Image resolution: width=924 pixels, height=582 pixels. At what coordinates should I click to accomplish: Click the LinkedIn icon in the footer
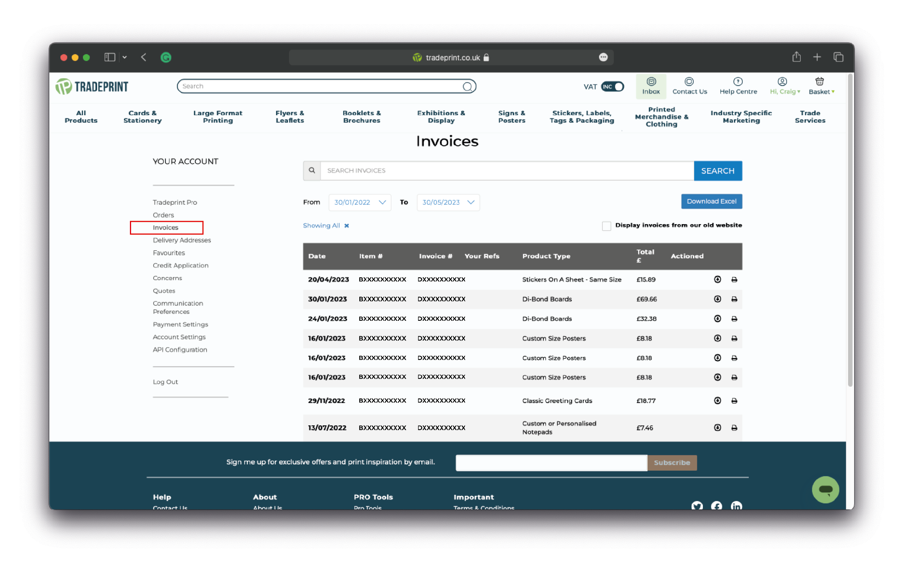click(x=736, y=506)
